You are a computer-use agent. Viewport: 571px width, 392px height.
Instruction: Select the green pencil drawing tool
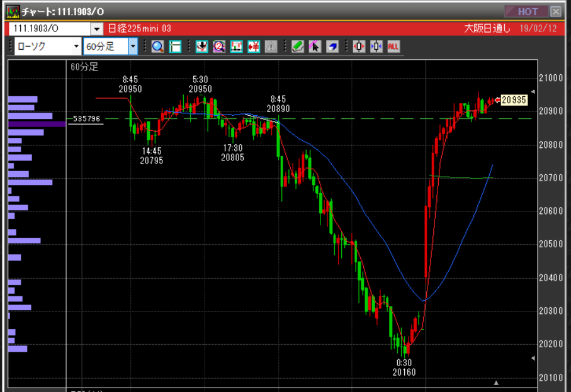298,47
